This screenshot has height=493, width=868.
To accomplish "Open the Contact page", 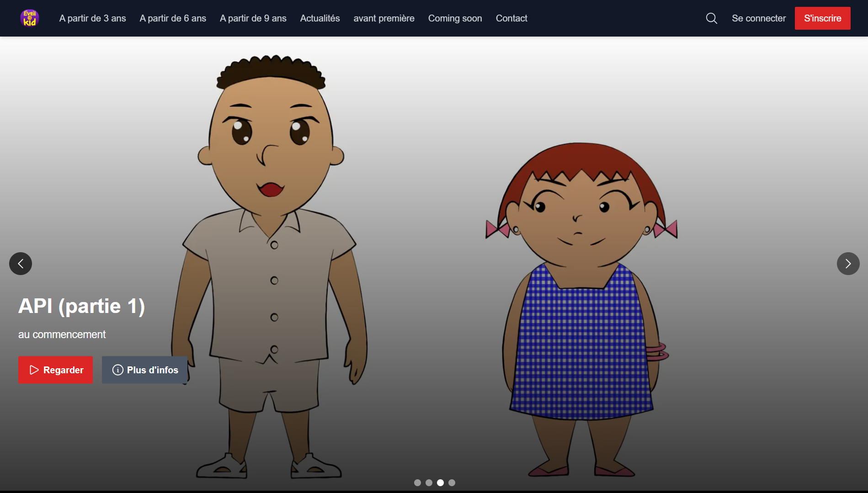I will (x=511, y=18).
